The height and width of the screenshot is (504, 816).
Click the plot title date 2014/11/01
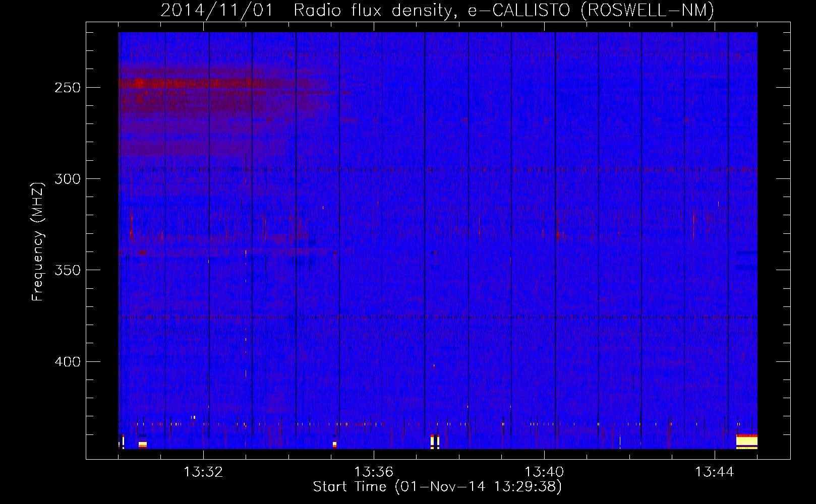[217, 10]
